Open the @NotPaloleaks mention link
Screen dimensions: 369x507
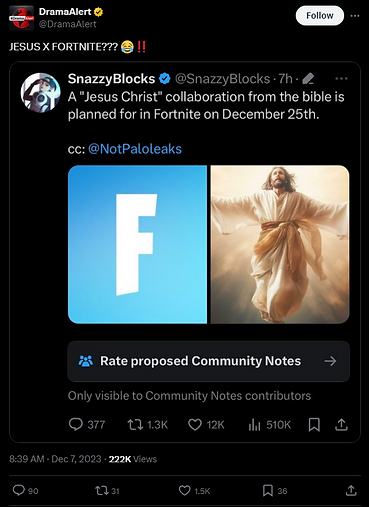pyautogui.click(x=135, y=149)
